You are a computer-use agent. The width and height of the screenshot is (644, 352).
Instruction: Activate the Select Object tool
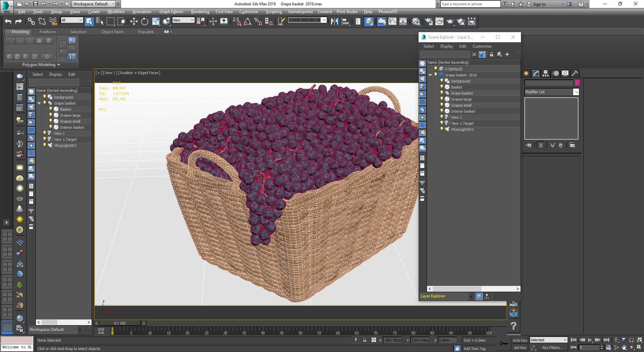coord(89,21)
